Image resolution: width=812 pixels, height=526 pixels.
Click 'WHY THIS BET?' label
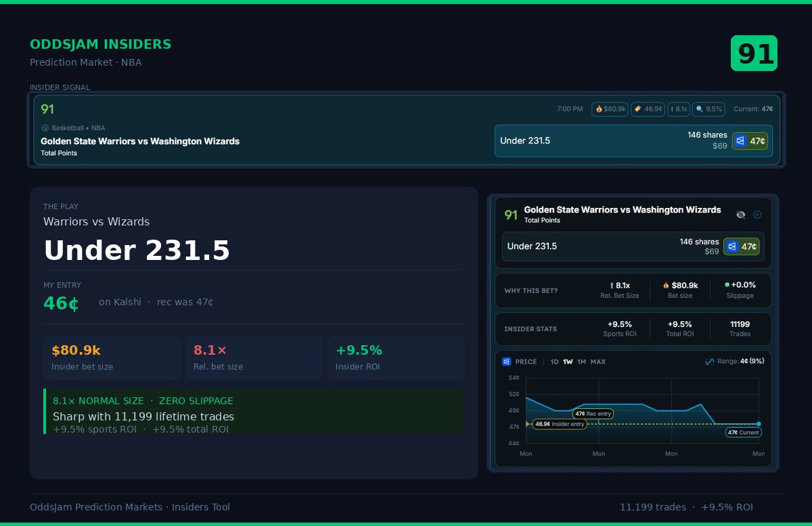pyautogui.click(x=531, y=291)
